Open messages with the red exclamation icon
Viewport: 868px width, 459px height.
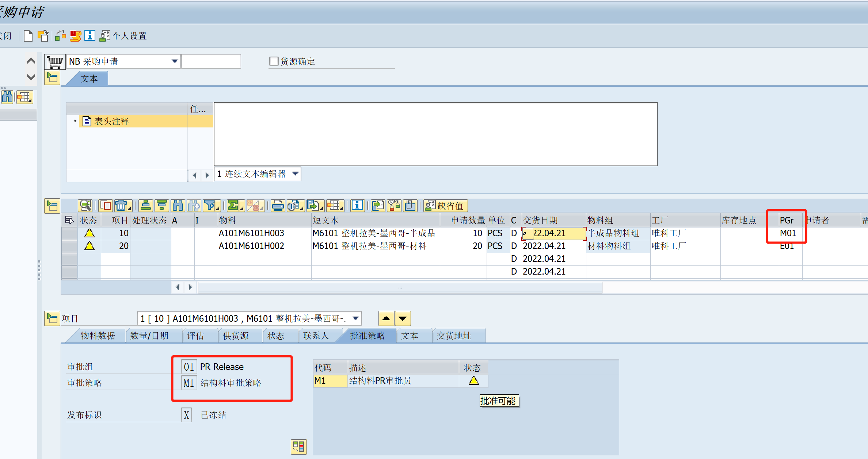[75, 35]
